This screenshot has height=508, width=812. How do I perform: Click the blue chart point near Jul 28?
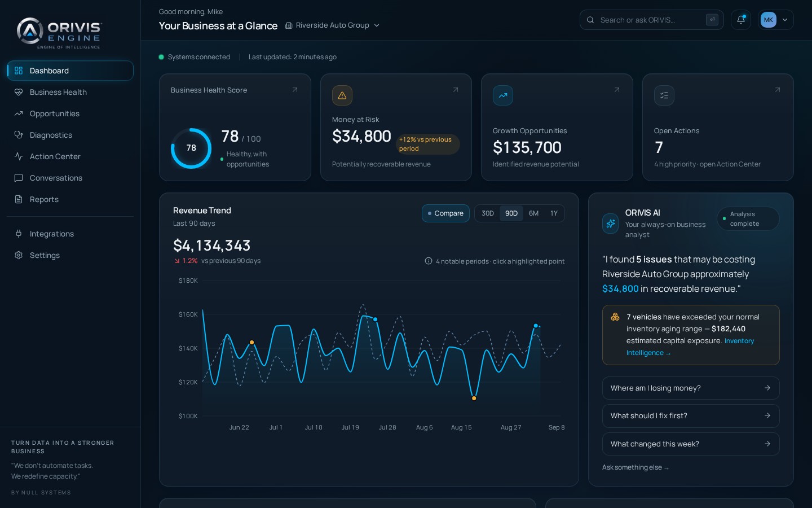(375, 319)
